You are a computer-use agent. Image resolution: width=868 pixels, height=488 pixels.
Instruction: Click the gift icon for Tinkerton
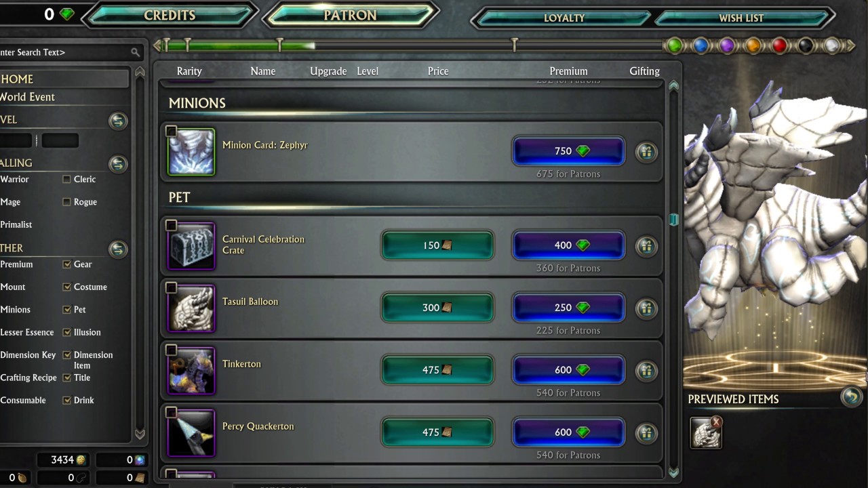pyautogui.click(x=646, y=371)
